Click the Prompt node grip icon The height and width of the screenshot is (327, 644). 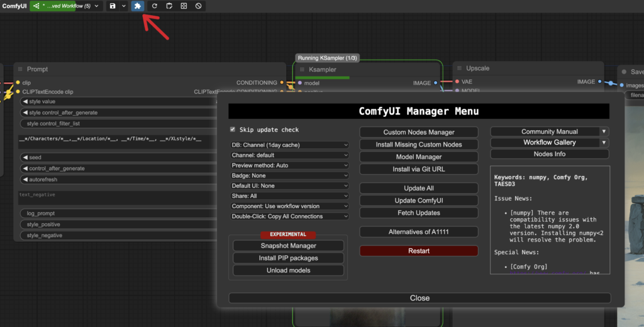[20, 69]
